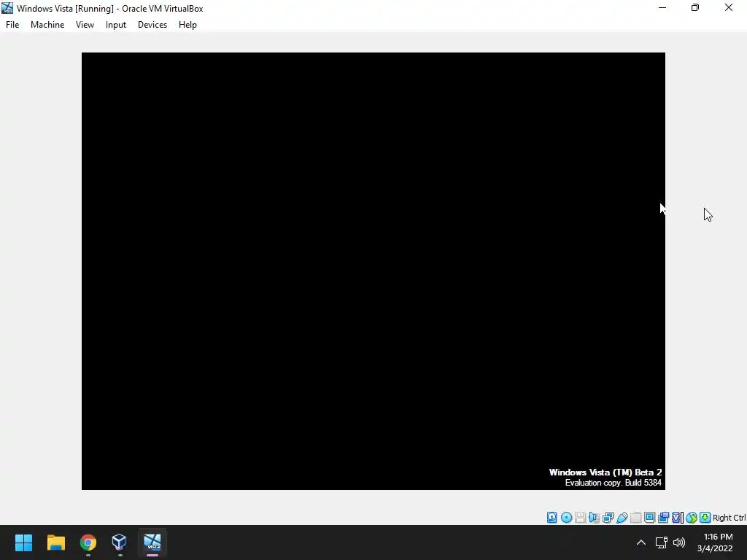This screenshot has height=560, width=747.
Task: Open the View menu
Action: pos(85,25)
